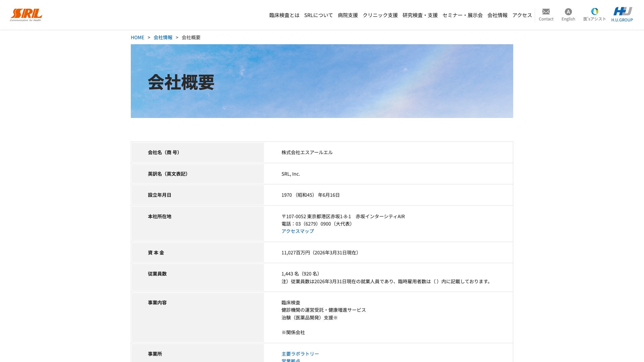The width and height of the screenshot is (644, 362).
Task: Go to 会社情報 in breadcrumb
Action: click(x=163, y=37)
